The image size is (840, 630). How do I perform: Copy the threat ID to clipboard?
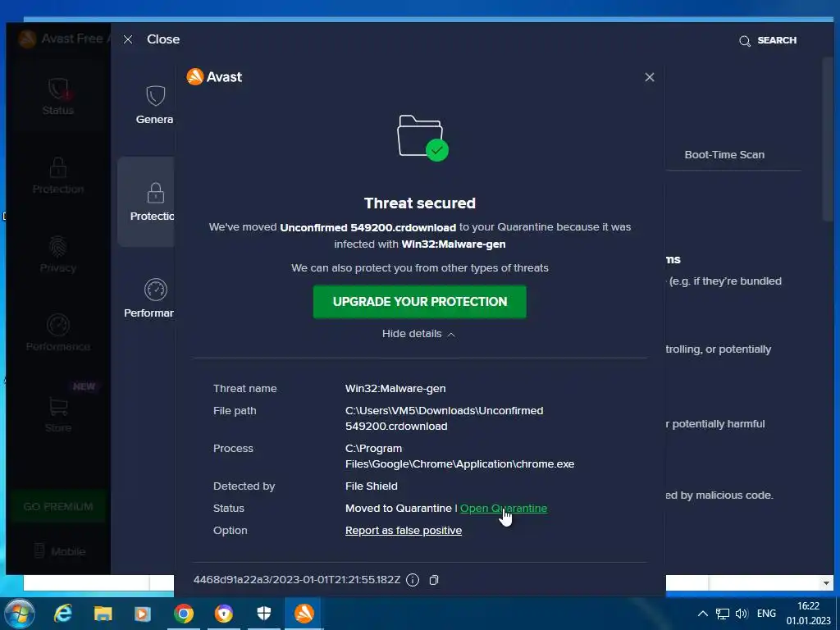coord(434,580)
